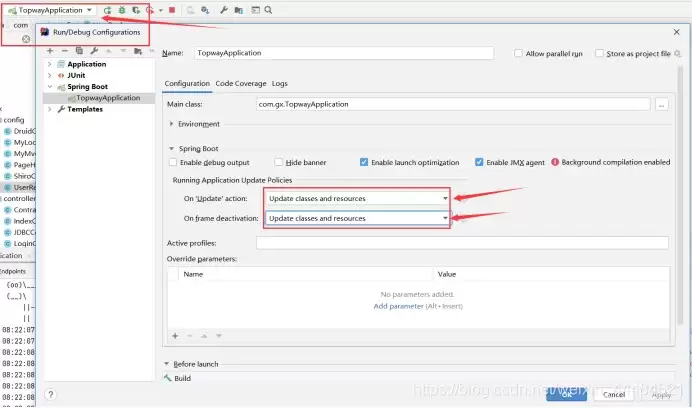This screenshot has height=408, width=692.
Task: Switch to the Code Coverage tab
Action: pyautogui.click(x=241, y=83)
